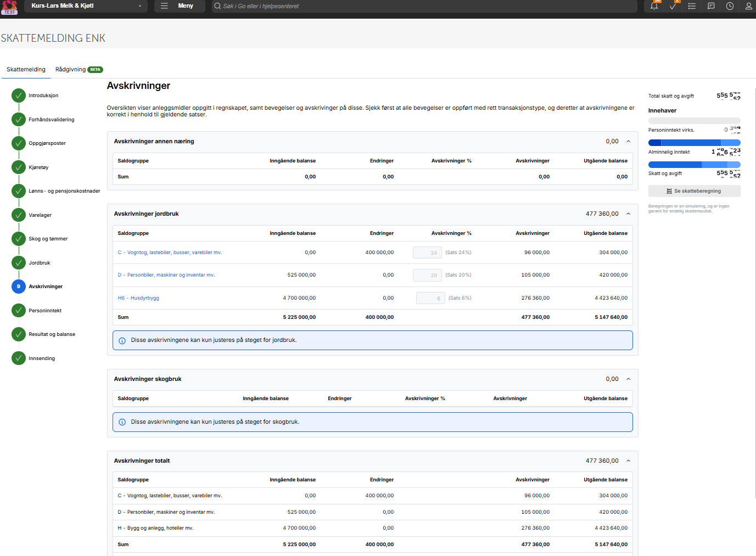The height and width of the screenshot is (556, 756).
Task: Click the hamburger menu icon beside Meny
Action: click(x=164, y=6)
